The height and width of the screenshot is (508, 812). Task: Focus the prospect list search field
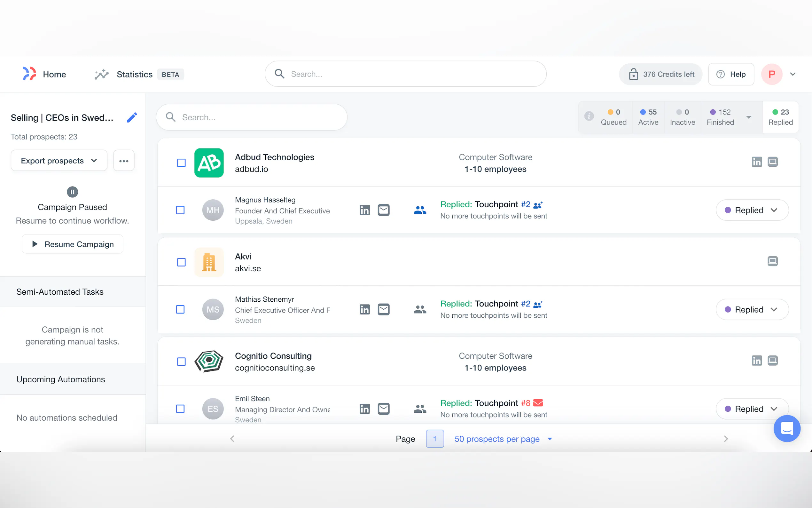tap(252, 117)
